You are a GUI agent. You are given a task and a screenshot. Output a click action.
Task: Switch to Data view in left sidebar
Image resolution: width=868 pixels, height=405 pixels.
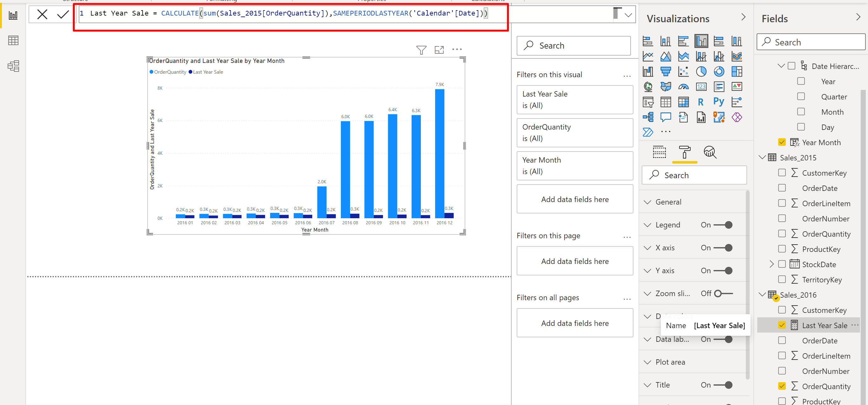coord(13,40)
